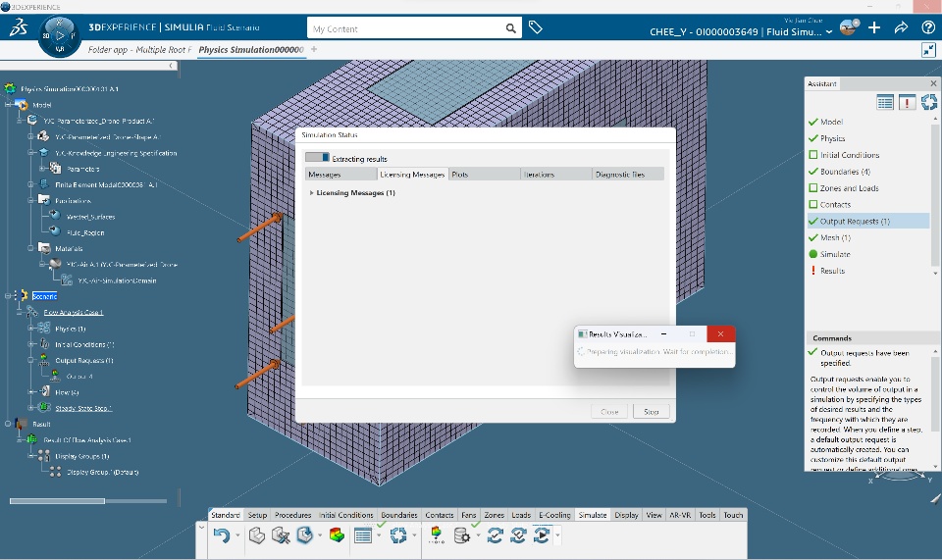The height and width of the screenshot is (560, 942).
Task: Select Flow Analysis Case.1 in tree
Action: [x=74, y=312]
